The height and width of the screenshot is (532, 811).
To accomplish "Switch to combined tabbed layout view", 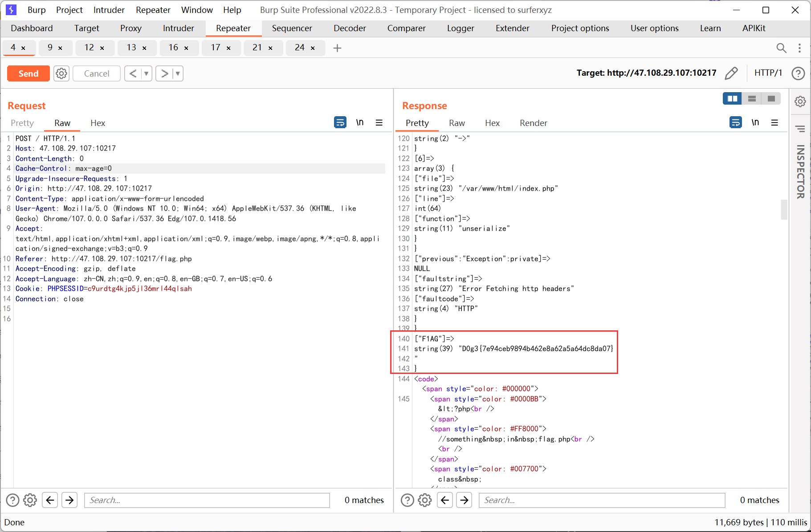I will pos(771,98).
